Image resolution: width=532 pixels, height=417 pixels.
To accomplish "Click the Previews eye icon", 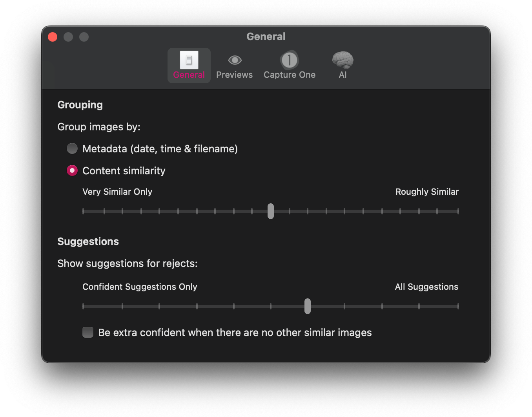I will pos(235,60).
